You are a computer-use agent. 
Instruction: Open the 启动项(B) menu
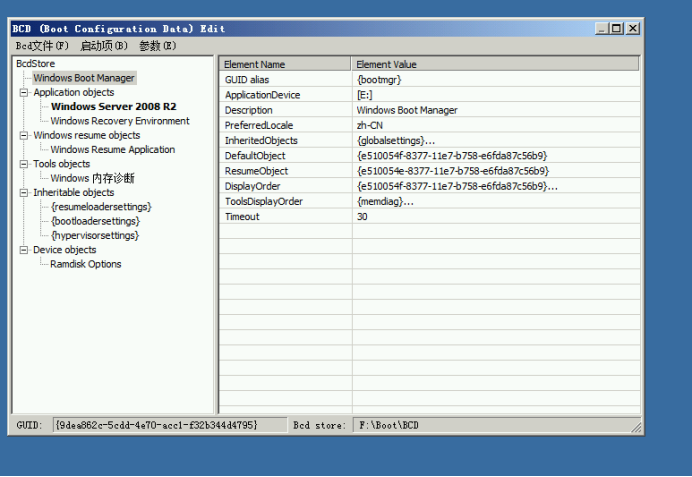tap(104, 46)
